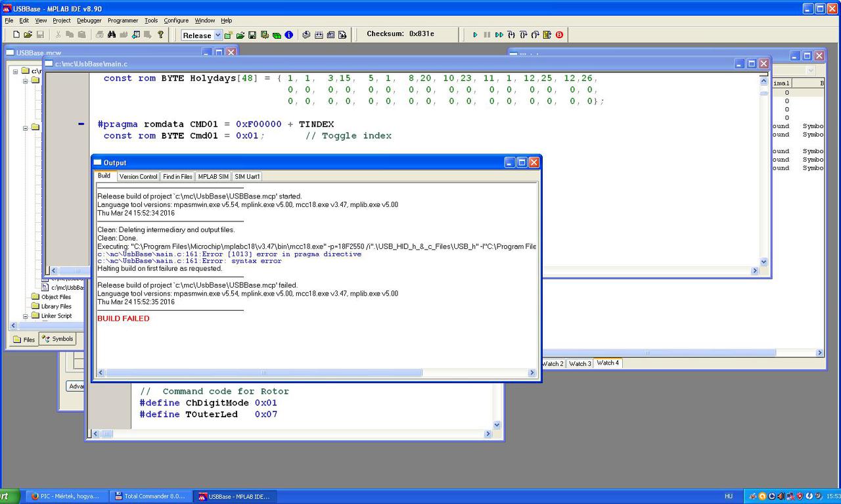Screen dimensions: 841x504
Task: Click the debugger Halt pause icon
Action: tap(487, 35)
